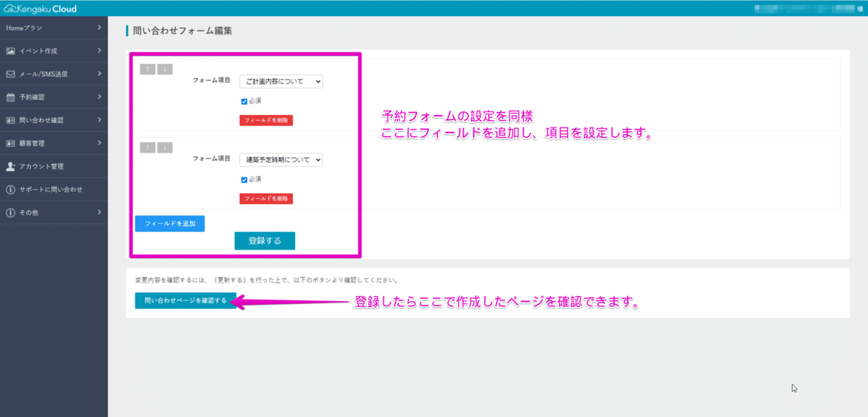The image size is (868, 417).
Task: Click the アカウント管理 person icon
Action: coord(10,166)
